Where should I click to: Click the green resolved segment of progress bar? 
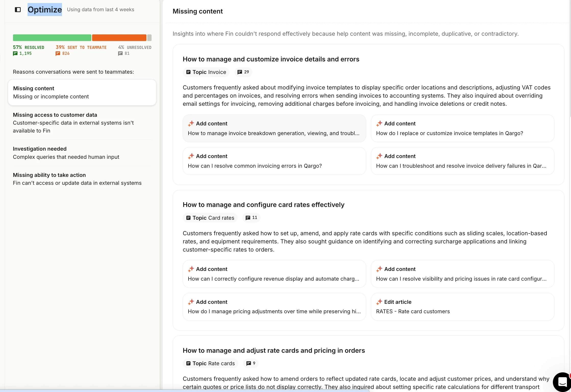[52, 38]
